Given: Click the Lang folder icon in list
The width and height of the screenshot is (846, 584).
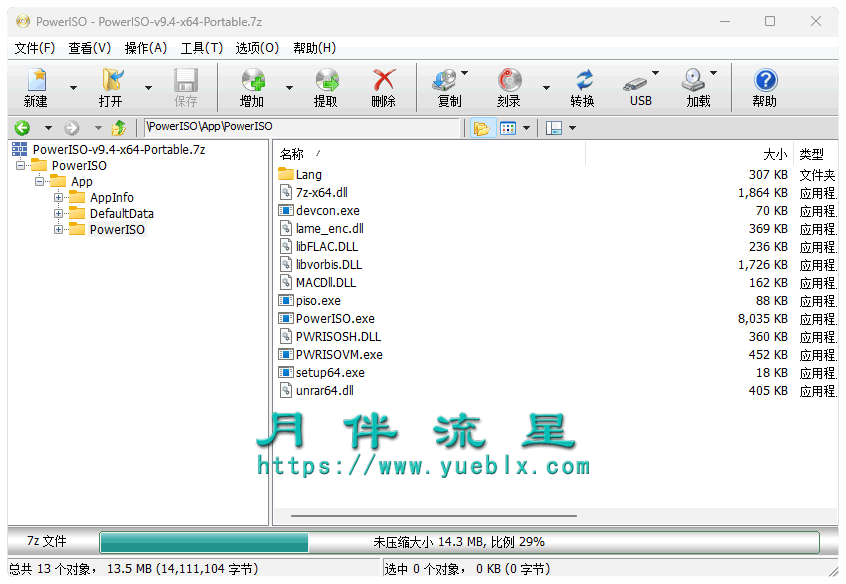Looking at the screenshot, I should [x=285, y=174].
